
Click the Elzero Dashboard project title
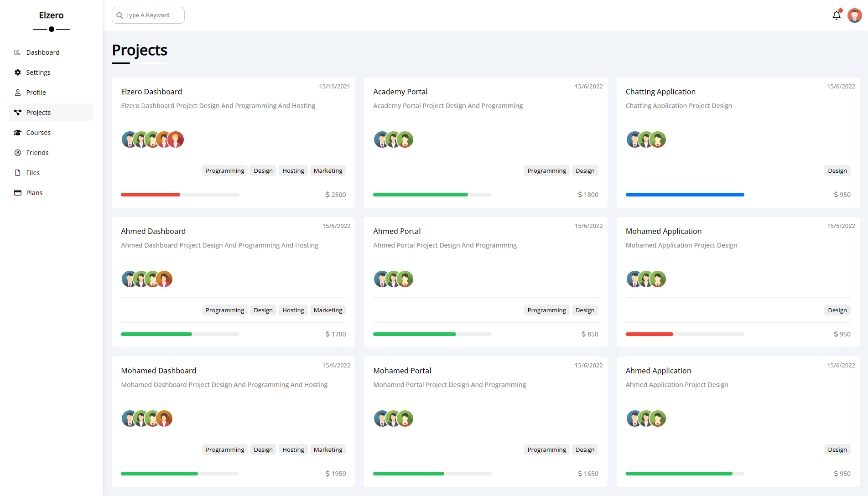(151, 92)
